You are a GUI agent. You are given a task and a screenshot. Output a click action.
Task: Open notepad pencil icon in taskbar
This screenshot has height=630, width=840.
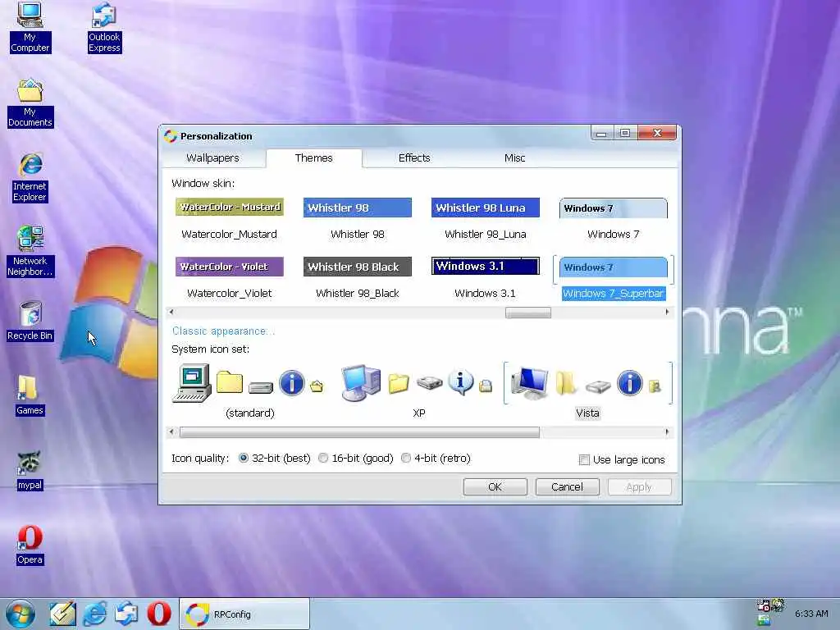pyautogui.click(x=62, y=614)
